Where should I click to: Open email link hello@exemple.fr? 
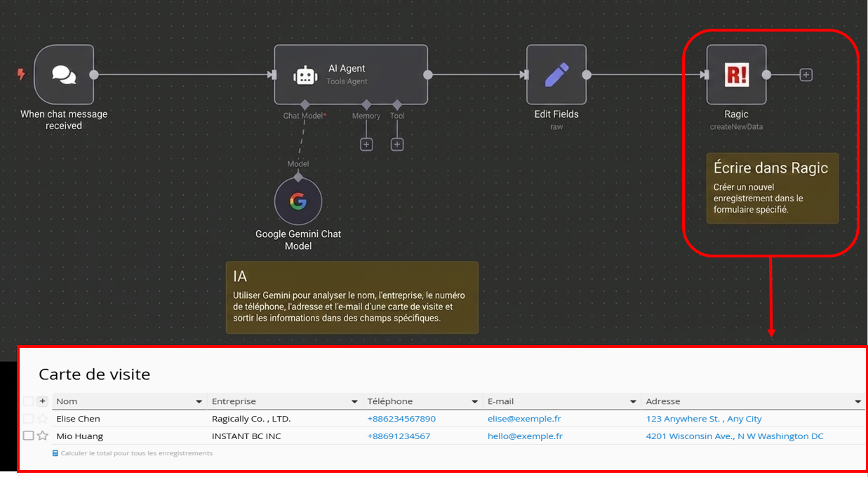(x=525, y=436)
